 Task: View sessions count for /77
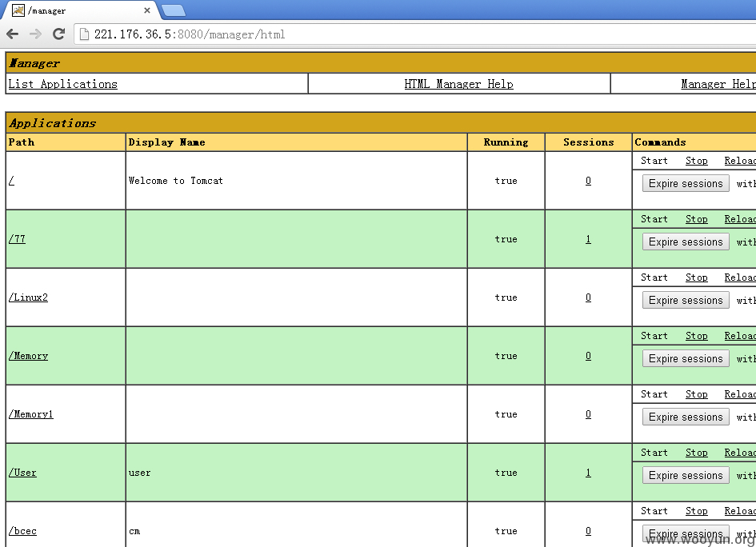[588, 239]
